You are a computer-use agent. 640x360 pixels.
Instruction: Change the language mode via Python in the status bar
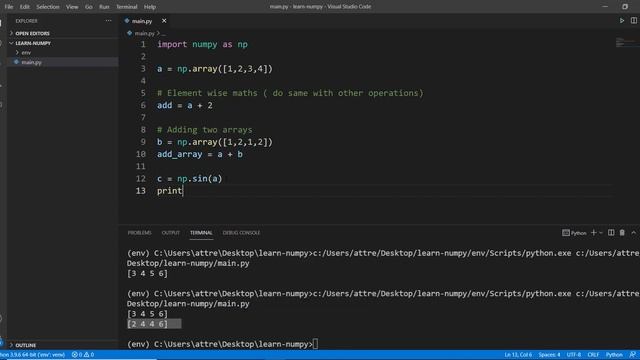coord(614,355)
